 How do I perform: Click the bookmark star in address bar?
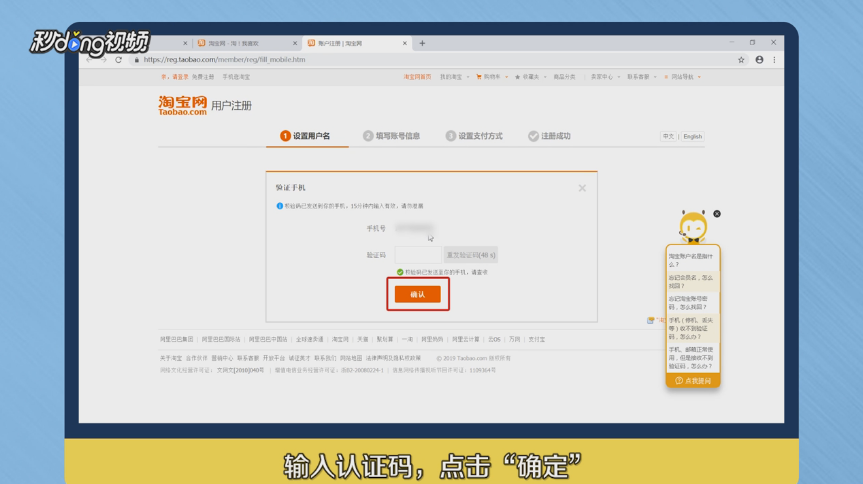click(741, 59)
